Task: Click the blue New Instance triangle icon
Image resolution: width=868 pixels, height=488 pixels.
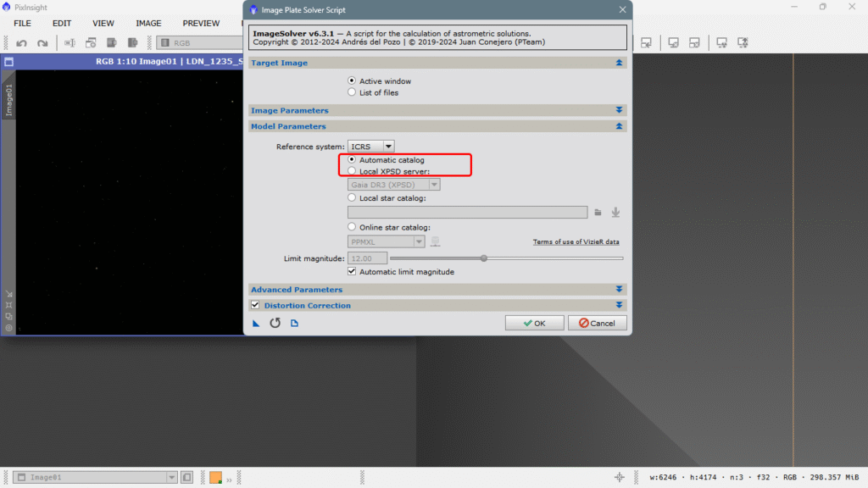Action: click(x=256, y=323)
